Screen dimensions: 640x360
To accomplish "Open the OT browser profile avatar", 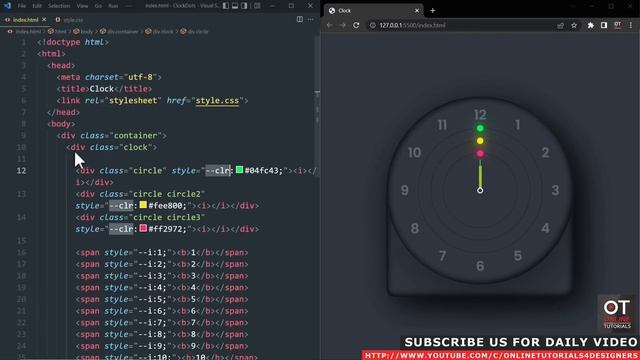I will [x=618, y=25].
